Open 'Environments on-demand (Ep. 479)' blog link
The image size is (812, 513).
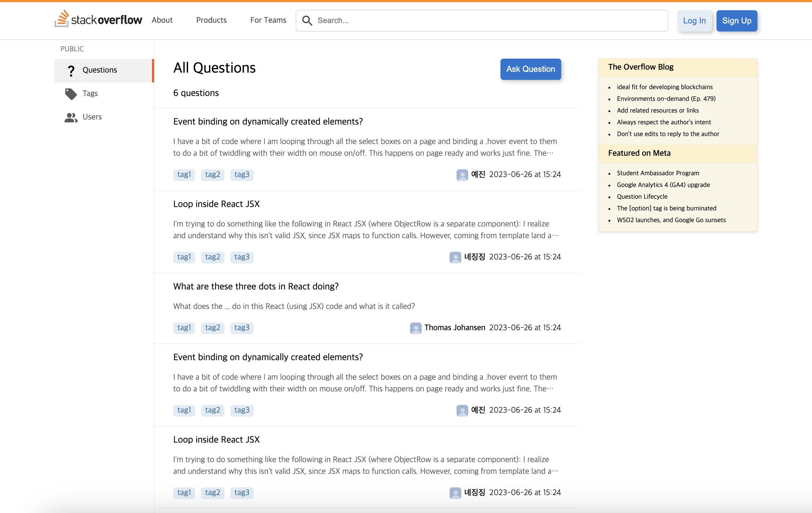(666, 99)
